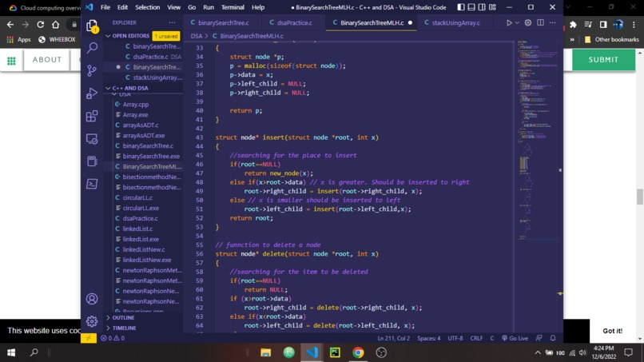Split the editor right

pyautogui.click(x=540, y=23)
